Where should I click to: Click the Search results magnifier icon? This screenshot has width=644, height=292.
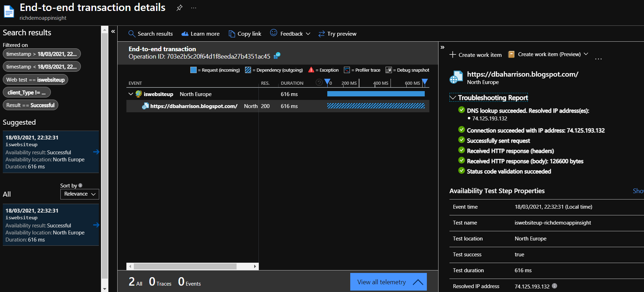click(132, 34)
